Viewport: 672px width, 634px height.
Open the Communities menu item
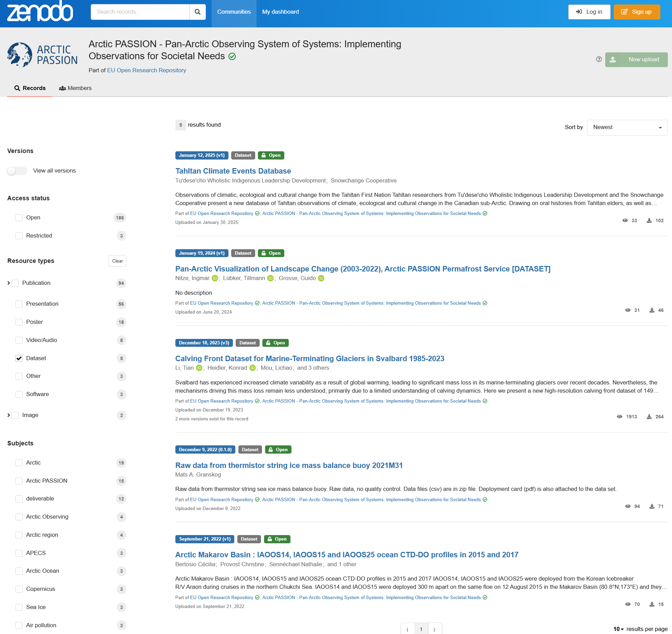pyautogui.click(x=234, y=12)
